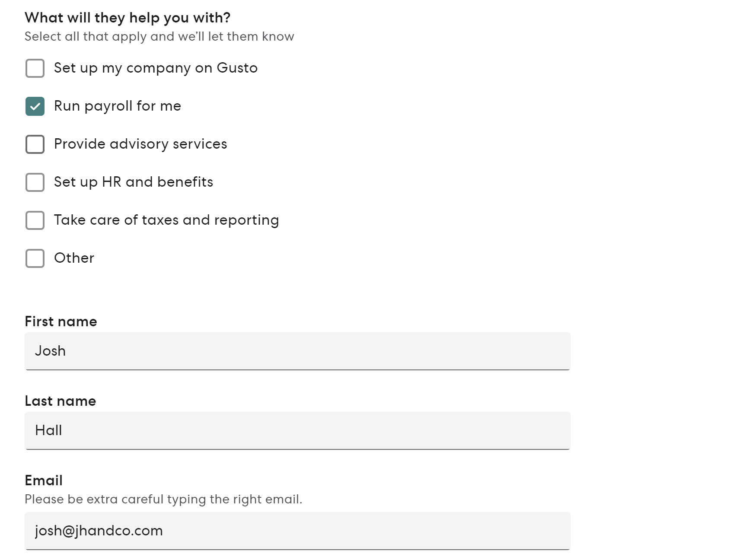Image resolution: width=739 pixels, height=560 pixels.
Task: Check the "Set up my company on Gusto" checkbox
Action: coord(35,68)
